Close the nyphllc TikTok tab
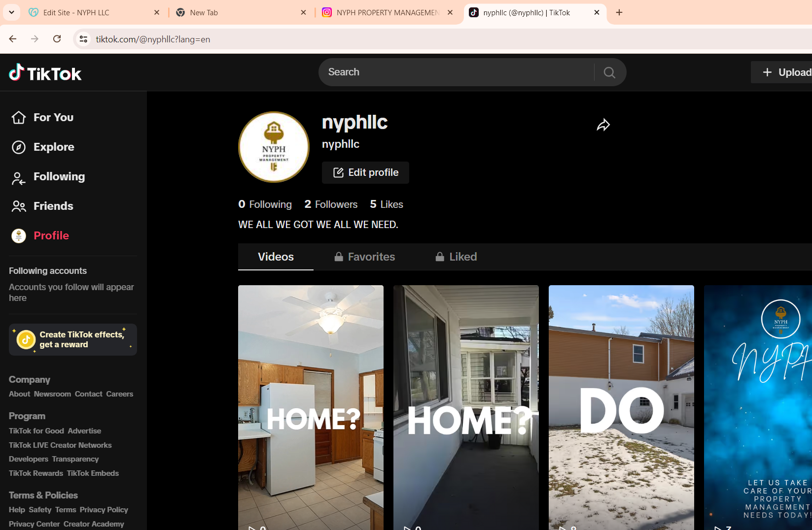The height and width of the screenshot is (530, 812). (597, 12)
